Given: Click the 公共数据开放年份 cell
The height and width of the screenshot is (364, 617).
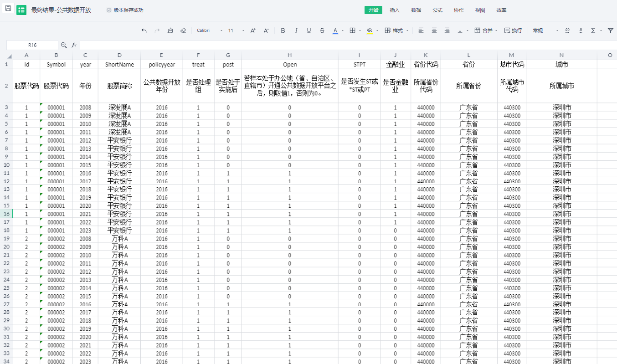Looking at the screenshot, I should (161, 86).
